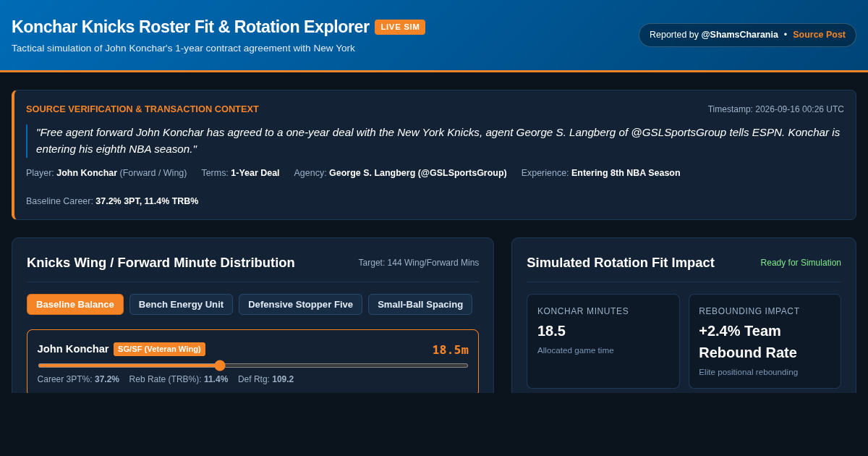Select the Baseline Balance preset
The height and width of the screenshot is (456, 868).
75,304
